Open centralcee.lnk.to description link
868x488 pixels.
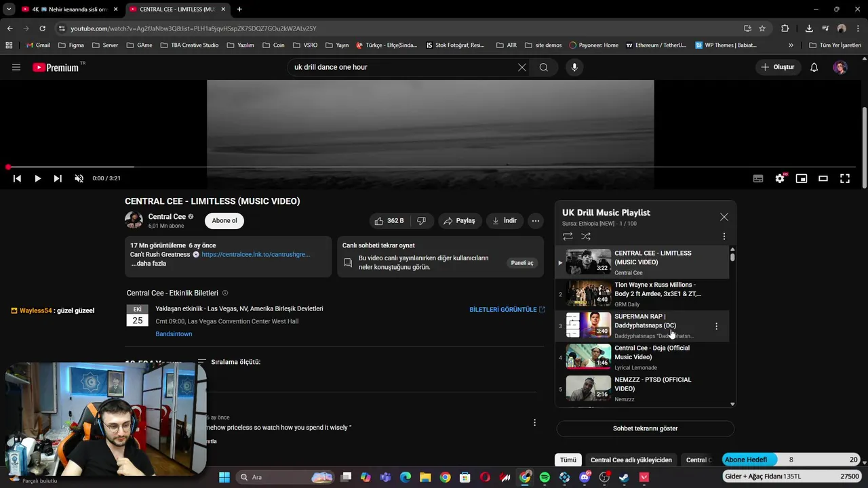(256, 254)
